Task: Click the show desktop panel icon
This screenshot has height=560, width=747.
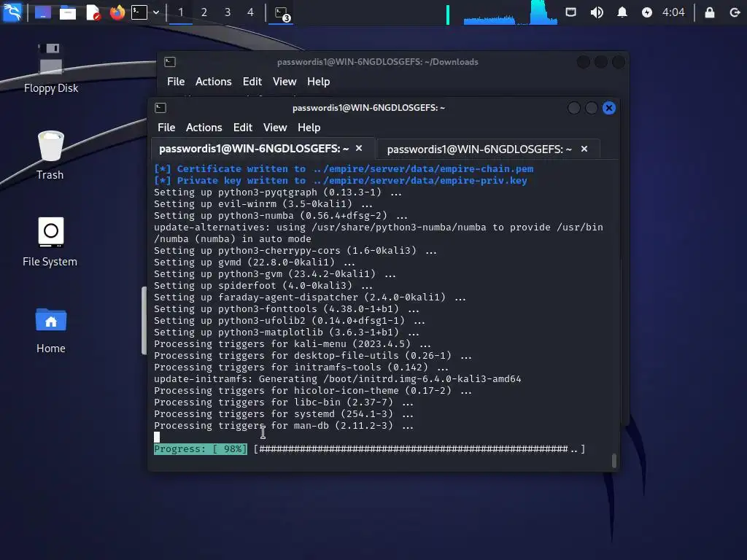Action: (43, 12)
